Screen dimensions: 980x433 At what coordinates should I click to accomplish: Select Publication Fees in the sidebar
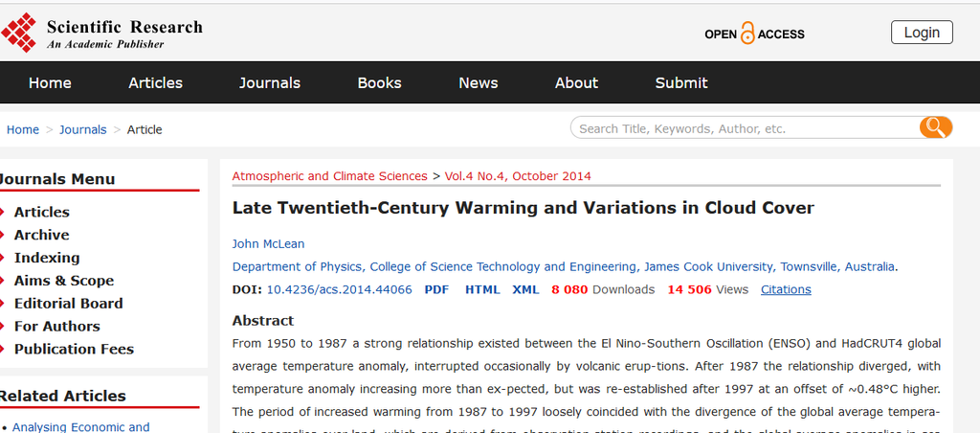(74, 350)
